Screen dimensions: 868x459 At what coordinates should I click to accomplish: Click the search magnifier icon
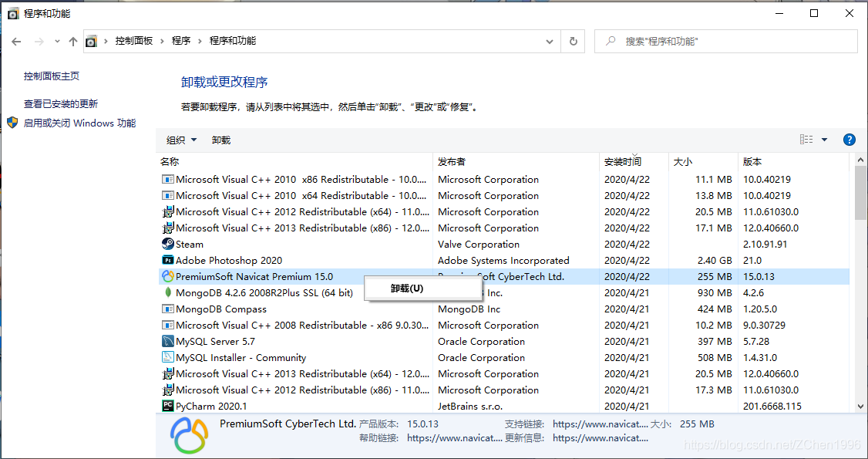(611, 41)
